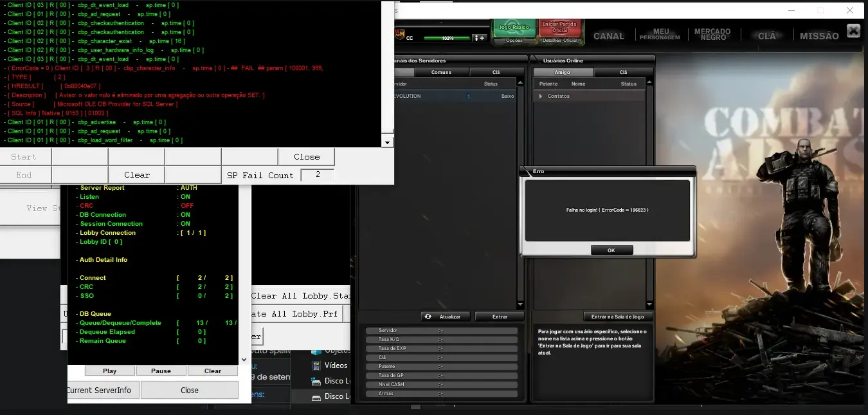Click the EXP progress bar showing 102%
Screen dimensions: 868x415
(x=447, y=38)
